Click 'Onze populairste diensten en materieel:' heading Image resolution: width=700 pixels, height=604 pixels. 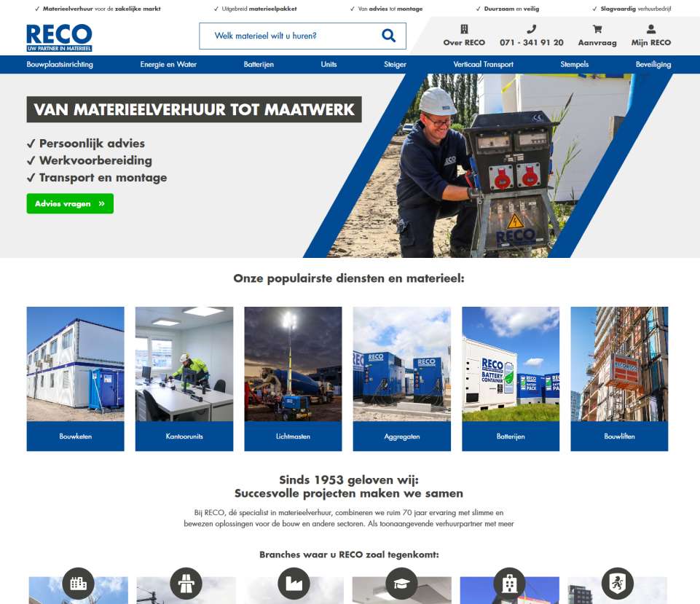coord(349,278)
